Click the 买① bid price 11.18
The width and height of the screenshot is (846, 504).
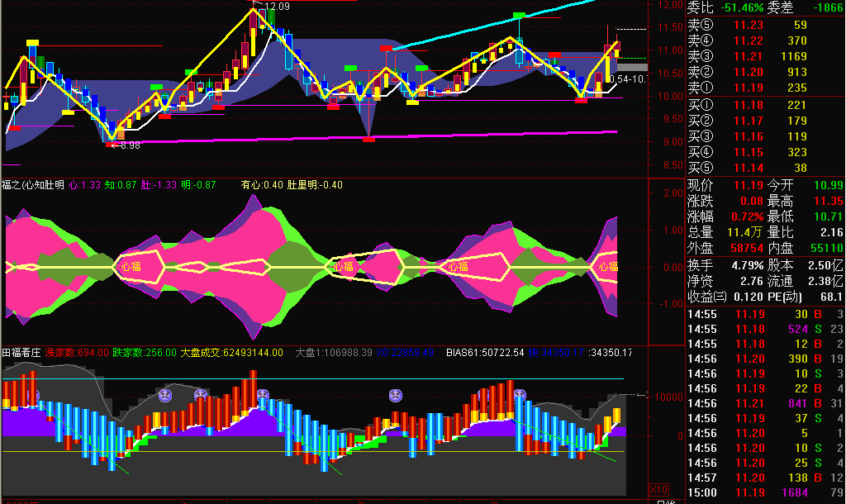click(x=749, y=105)
